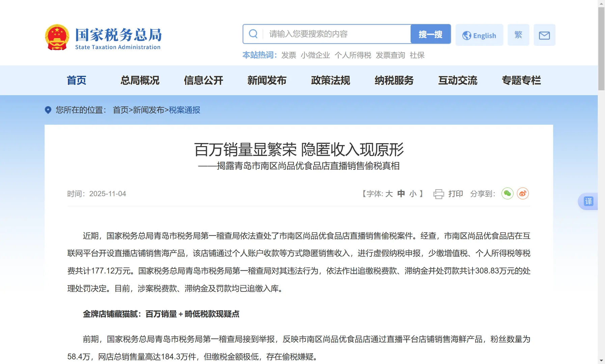The width and height of the screenshot is (605, 364).
Task: Open the mail envelope icon
Action: (x=544, y=35)
